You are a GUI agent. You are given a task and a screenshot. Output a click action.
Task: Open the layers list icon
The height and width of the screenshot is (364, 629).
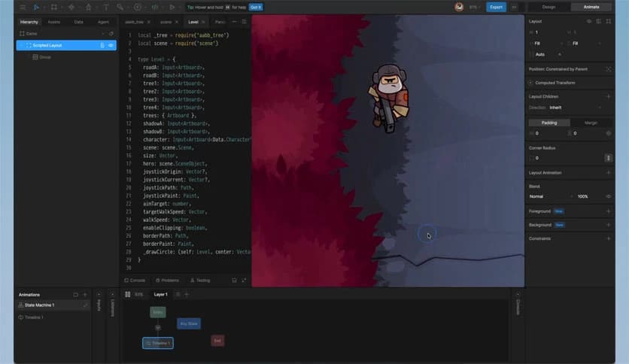pos(178,294)
